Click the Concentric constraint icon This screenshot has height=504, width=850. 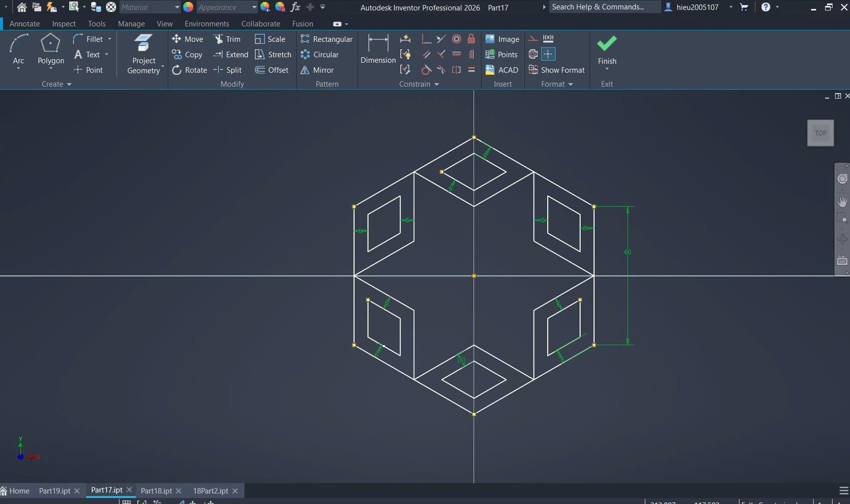pos(456,39)
